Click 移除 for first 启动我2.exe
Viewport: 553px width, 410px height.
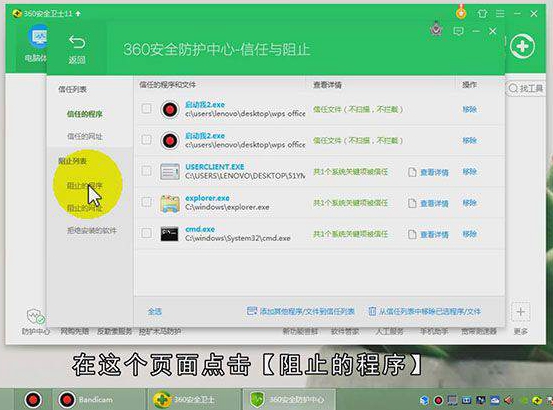pos(470,110)
